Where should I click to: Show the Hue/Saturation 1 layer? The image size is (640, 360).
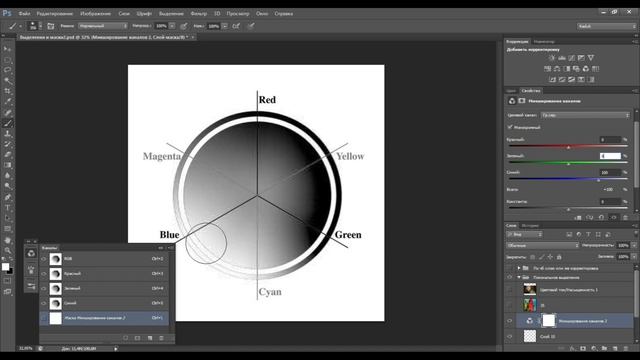pos(509,290)
